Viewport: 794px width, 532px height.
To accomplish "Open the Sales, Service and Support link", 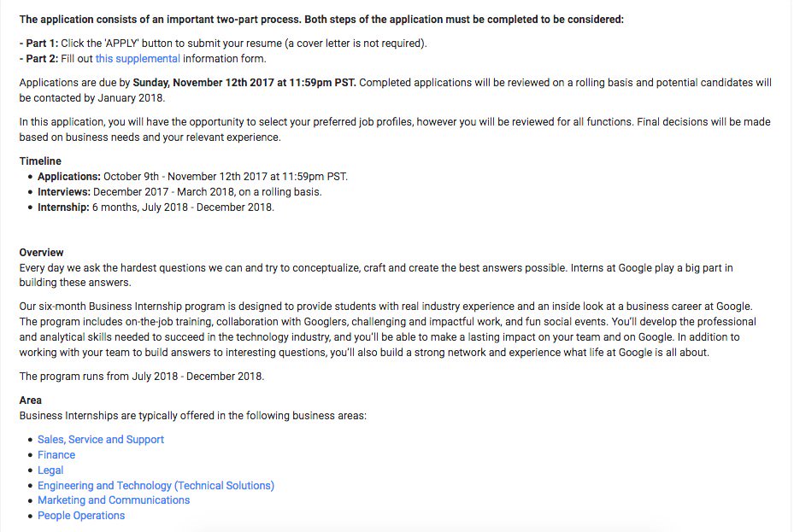I will coord(101,439).
